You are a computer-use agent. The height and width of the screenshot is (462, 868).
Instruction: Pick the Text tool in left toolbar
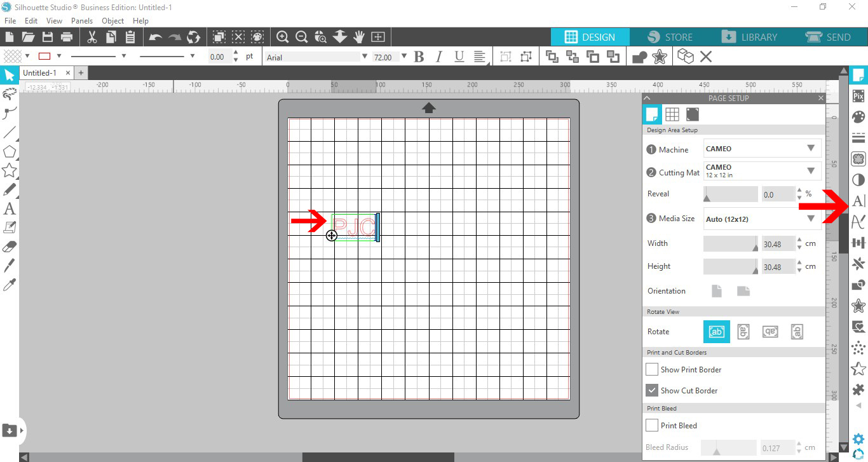10,208
